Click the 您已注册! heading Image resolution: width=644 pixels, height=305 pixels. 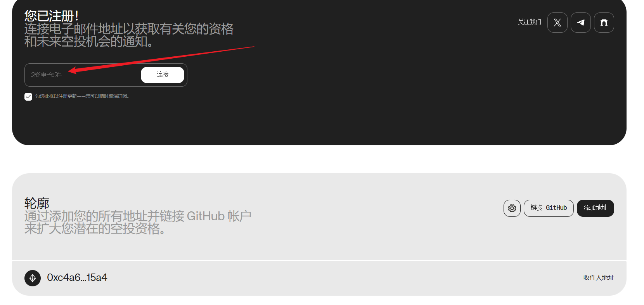click(52, 16)
